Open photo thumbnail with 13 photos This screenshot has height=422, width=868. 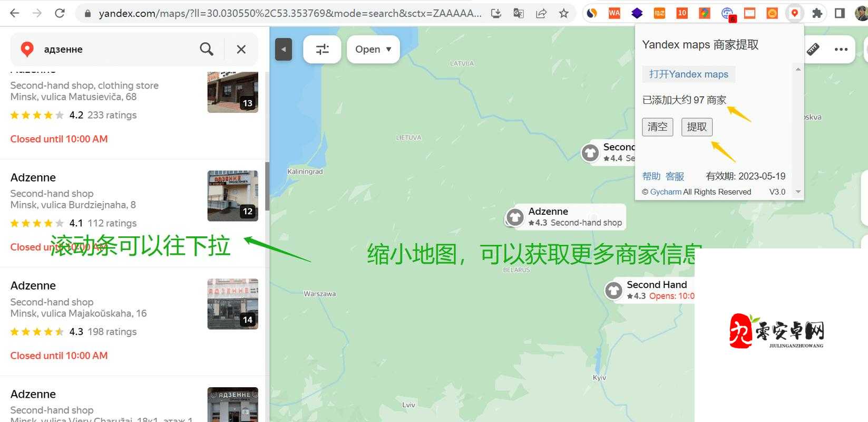point(233,92)
